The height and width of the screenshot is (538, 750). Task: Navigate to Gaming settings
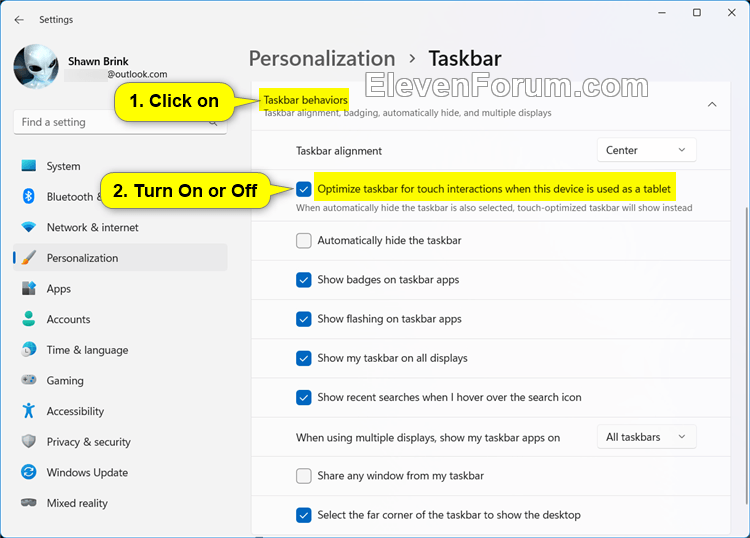point(120,380)
